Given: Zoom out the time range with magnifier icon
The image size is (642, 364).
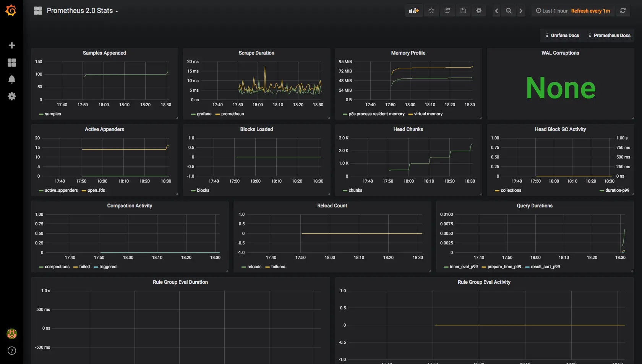Looking at the screenshot, I should coord(509,10).
